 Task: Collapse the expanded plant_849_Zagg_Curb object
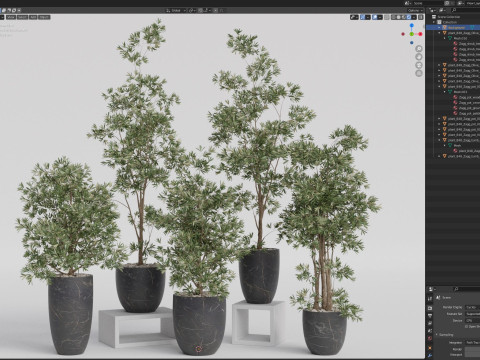click(x=439, y=140)
